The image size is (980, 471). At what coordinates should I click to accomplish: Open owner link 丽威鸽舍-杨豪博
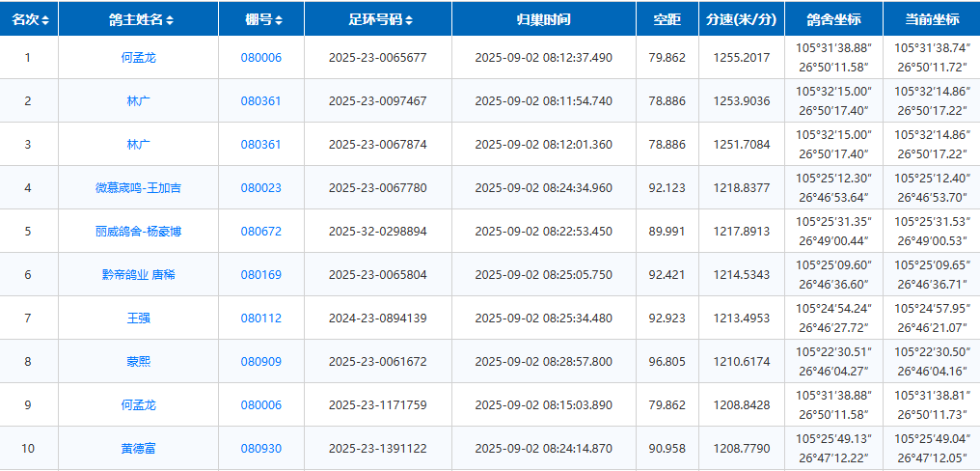(x=138, y=232)
